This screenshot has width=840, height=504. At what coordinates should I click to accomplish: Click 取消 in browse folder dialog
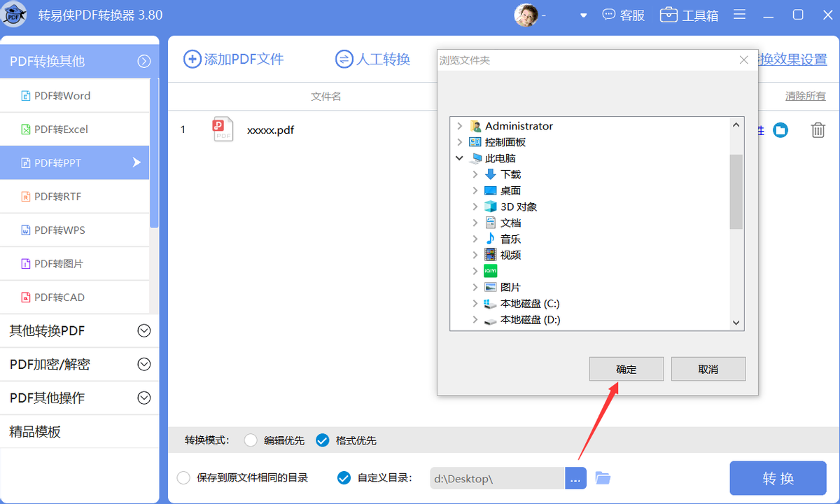tap(708, 369)
